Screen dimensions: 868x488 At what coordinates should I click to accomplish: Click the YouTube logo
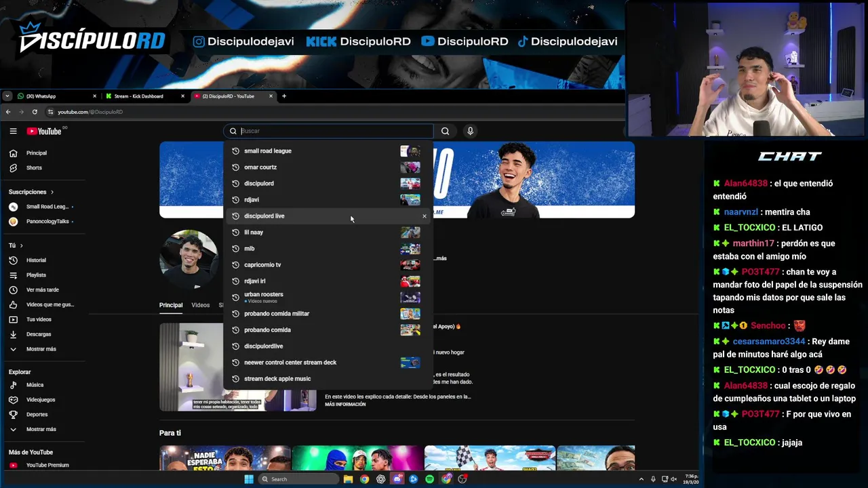click(44, 131)
